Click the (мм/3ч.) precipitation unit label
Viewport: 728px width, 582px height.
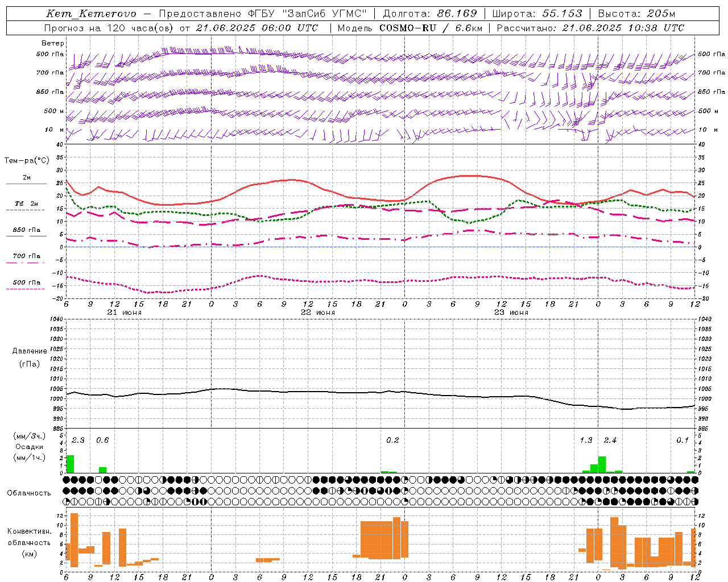(x=29, y=436)
